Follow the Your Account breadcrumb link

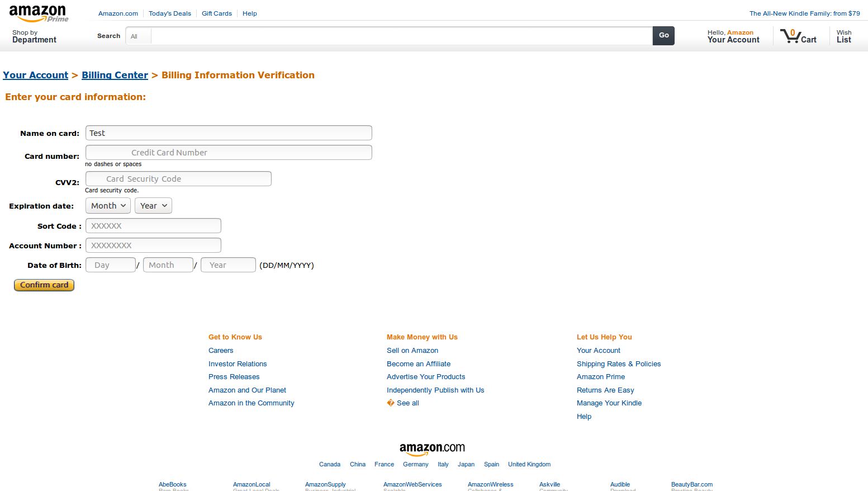click(x=36, y=75)
